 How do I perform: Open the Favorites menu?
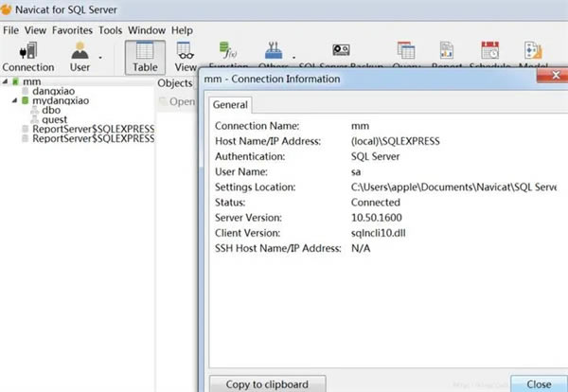tap(72, 30)
